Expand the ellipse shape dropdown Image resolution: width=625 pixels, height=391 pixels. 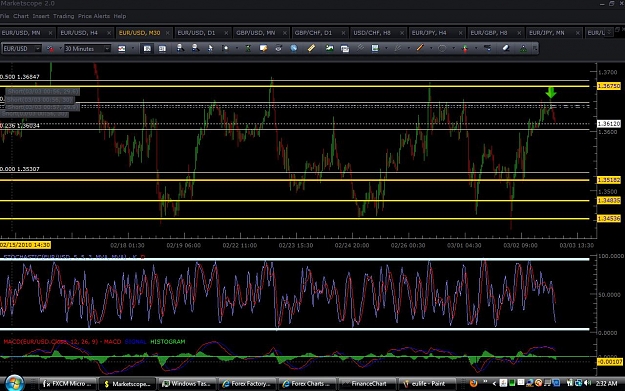(454, 49)
